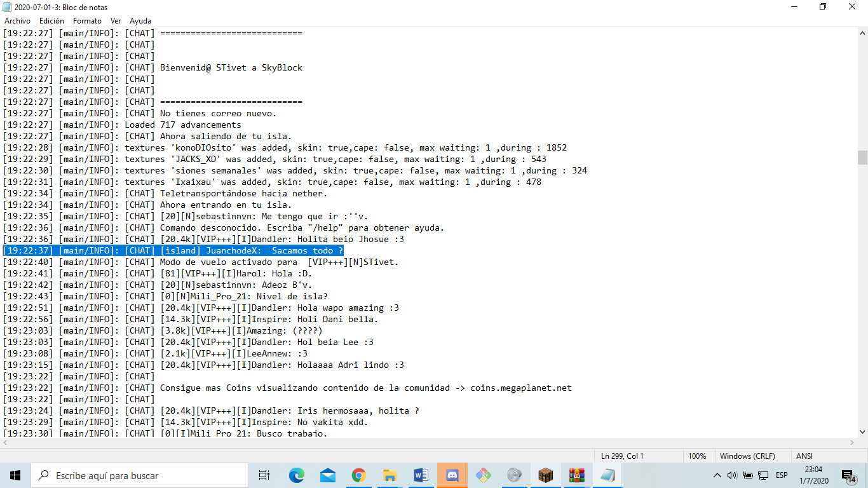Click the textures 'Ixaixau' line
Viewport: 868px width, 488px height.
tap(272, 182)
